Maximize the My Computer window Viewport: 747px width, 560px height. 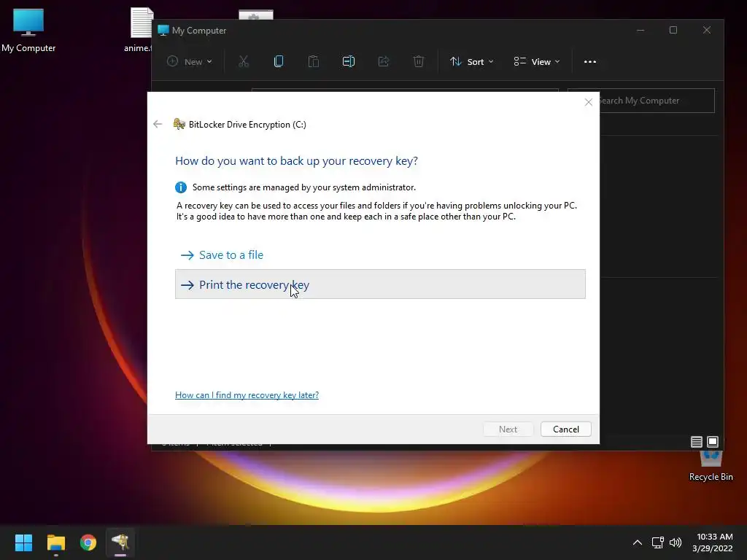click(673, 30)
